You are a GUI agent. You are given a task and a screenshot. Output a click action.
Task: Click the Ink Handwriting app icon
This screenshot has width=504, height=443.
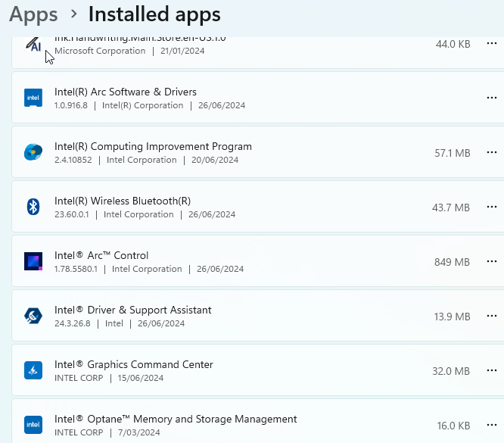[x=33, y=45]
